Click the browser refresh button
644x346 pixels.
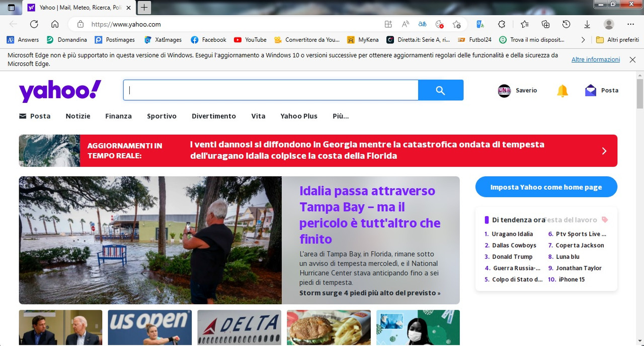pyautogui.click(x=34, y=24)
